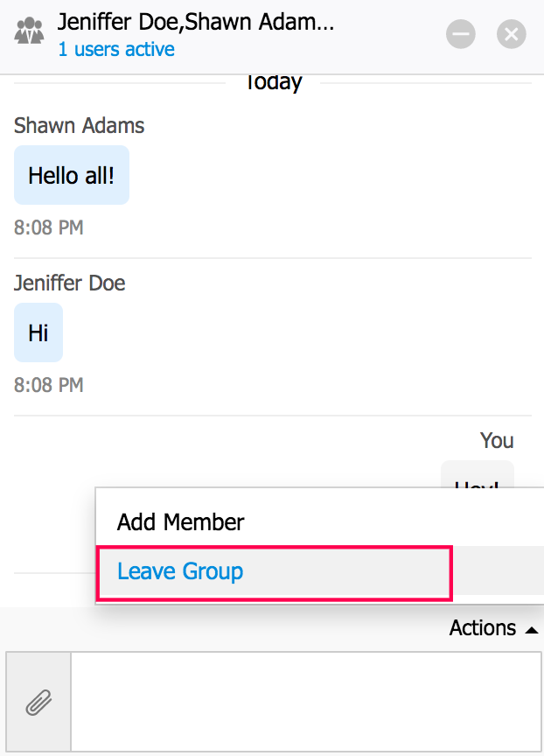
Task: Collapse the menu using the Actions arrow
Action: coord(532,629)
